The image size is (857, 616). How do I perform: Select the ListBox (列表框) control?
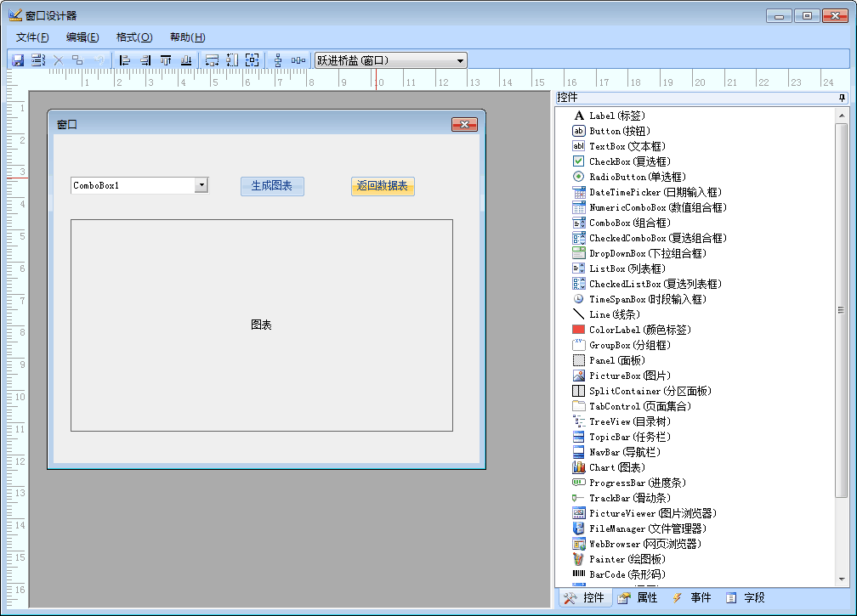pos(619,268)
